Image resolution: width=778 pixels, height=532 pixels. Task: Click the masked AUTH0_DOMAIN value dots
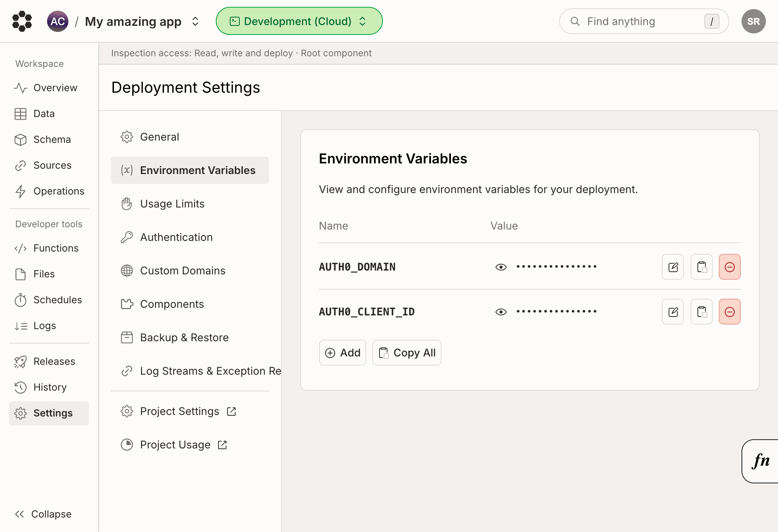point(557,267)
